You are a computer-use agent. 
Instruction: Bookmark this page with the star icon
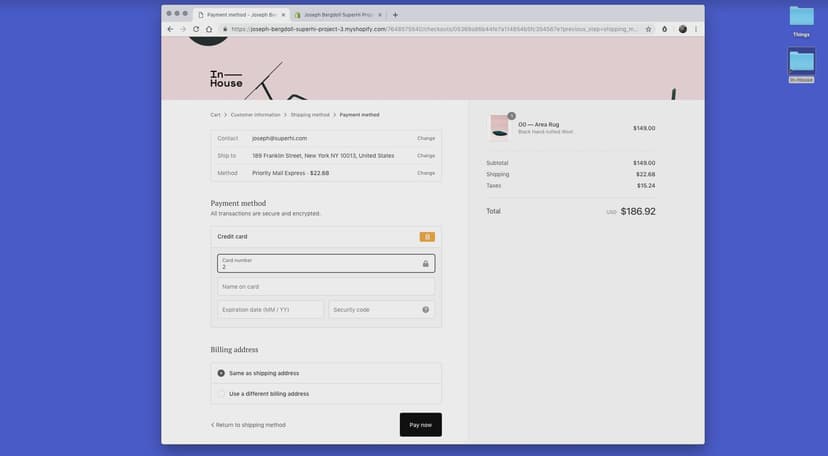(648, 29)
